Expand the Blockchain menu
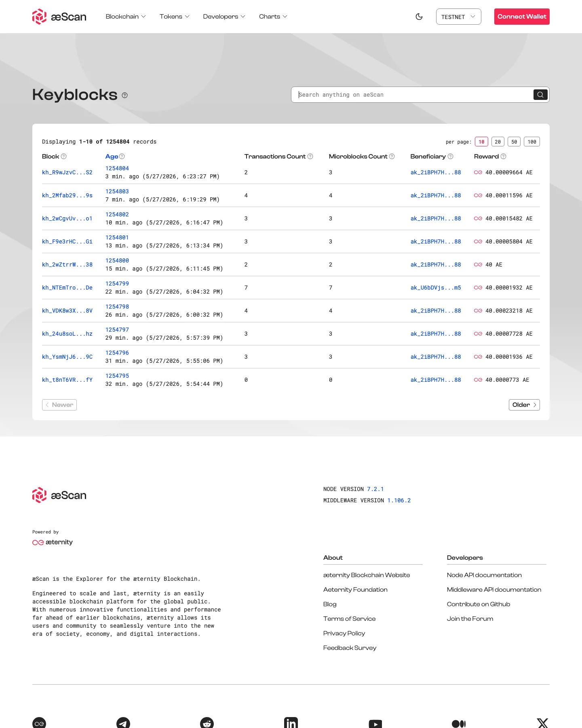The image size is (582, 728). [x=126, y=17]
